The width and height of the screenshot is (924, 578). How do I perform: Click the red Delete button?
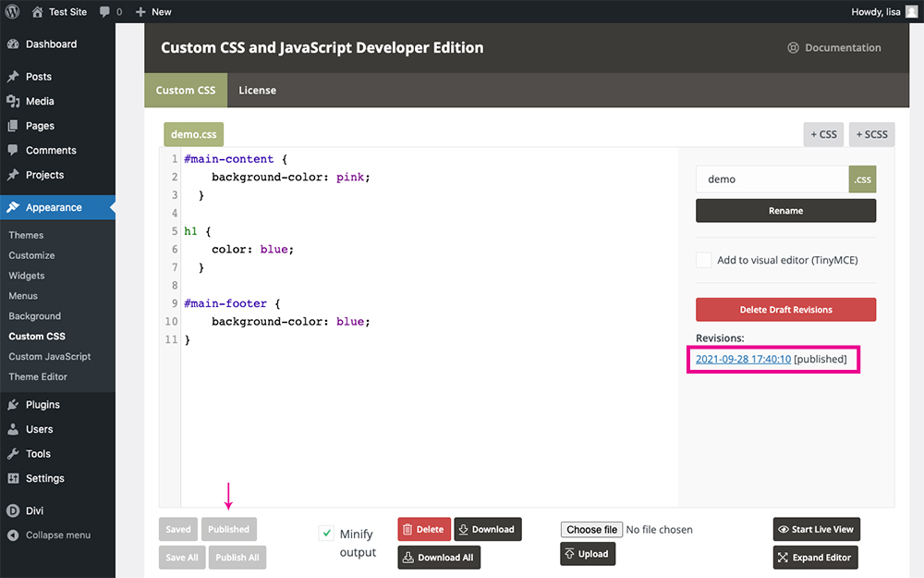tap(424, 529)
